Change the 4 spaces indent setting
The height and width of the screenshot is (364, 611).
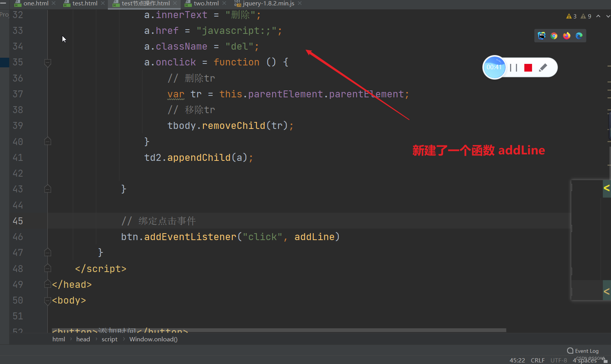pos(584,361)
